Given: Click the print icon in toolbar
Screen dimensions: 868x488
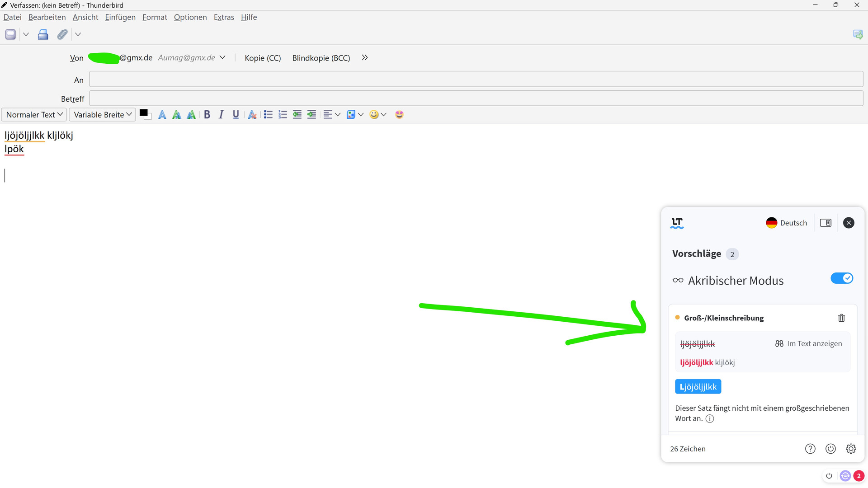Looking at the screenshot, I should (43, 34).
